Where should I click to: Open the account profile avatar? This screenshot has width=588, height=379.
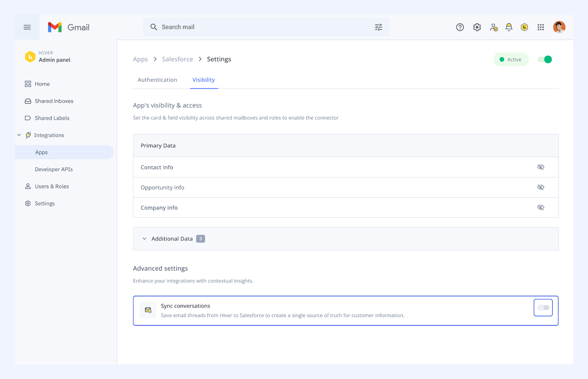click(x=559, y=27)
